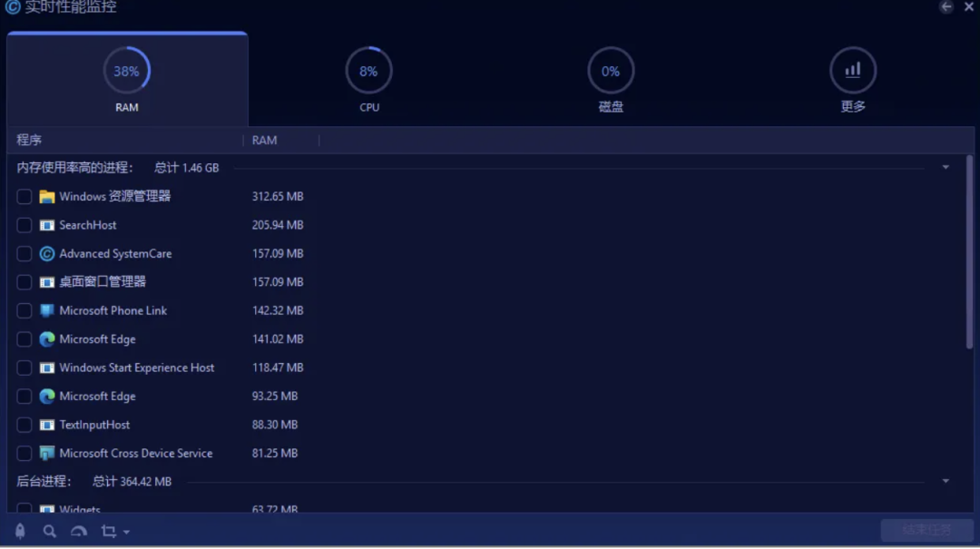The width and height of the screenshot is (980, 549).
Task: Click the 81.25 MB memory value
Action: [274, 454]
